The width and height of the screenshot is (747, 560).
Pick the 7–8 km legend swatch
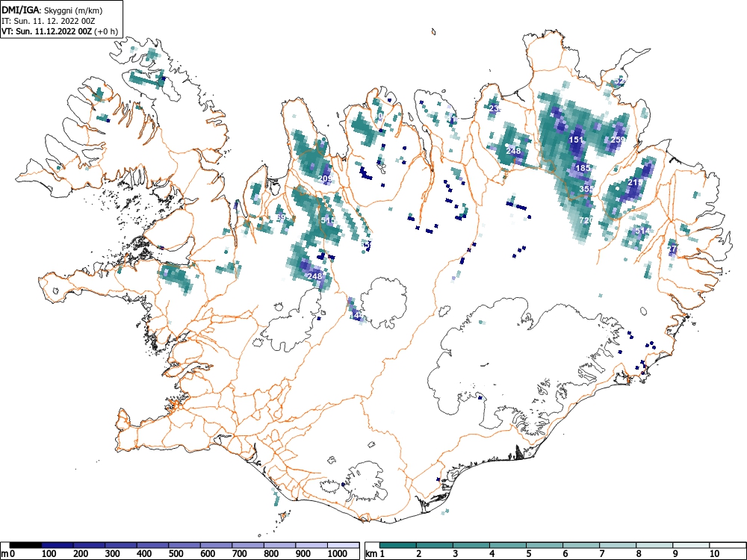(x=618, y=545)
